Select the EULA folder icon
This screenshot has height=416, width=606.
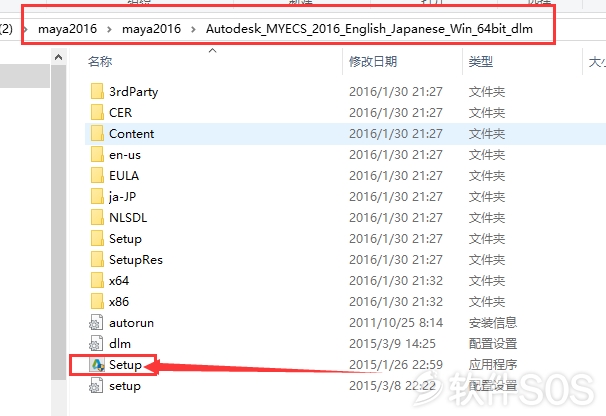coord(97,176)
